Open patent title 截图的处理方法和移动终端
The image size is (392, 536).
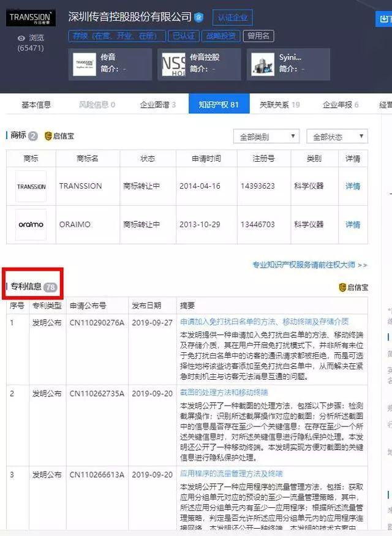(224, 393)
